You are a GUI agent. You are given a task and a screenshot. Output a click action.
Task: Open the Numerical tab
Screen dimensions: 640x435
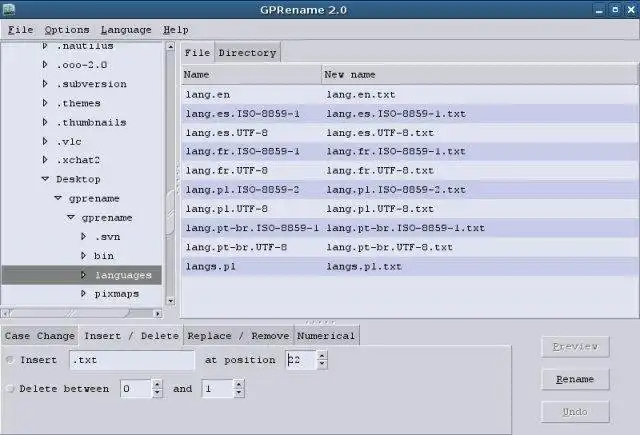[x=326, y=336]
